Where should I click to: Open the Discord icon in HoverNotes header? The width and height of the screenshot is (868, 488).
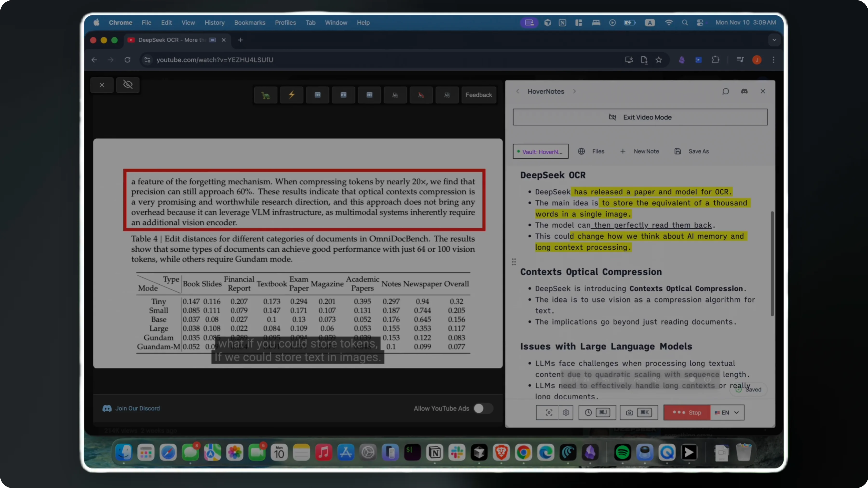744,91
